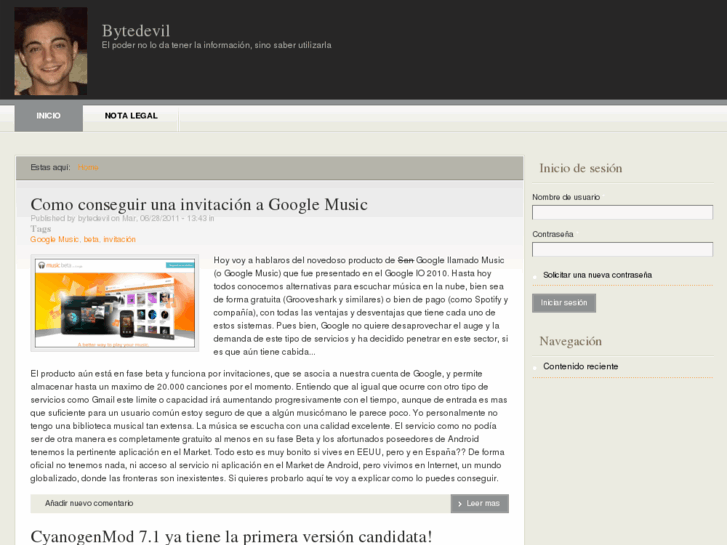The image size is (727, 545).
Task: Open Contenido reciente navigation link
Action: (580, 366)
